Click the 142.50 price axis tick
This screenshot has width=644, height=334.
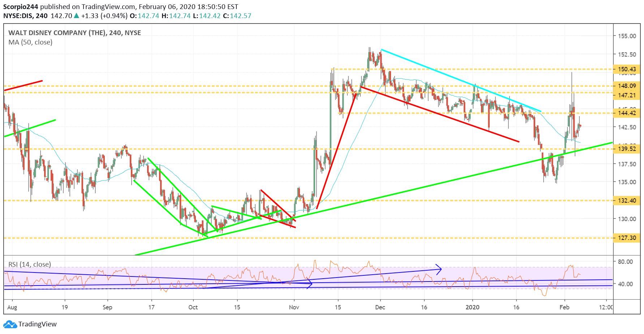[627, 127]
